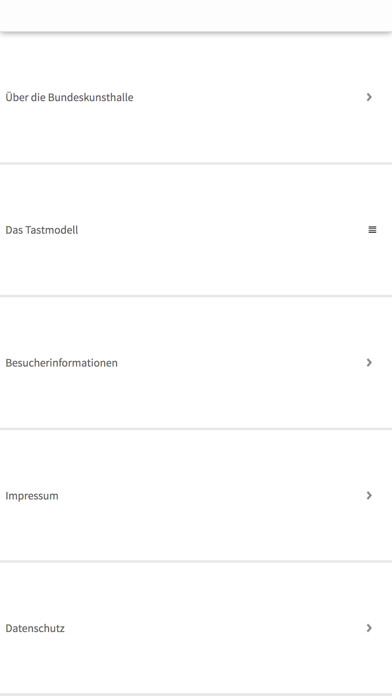The width and height of the screenshot is (392, 696).
Task: Open the Über die Bundeskunsthalle entry
Action: click(196, 97)
